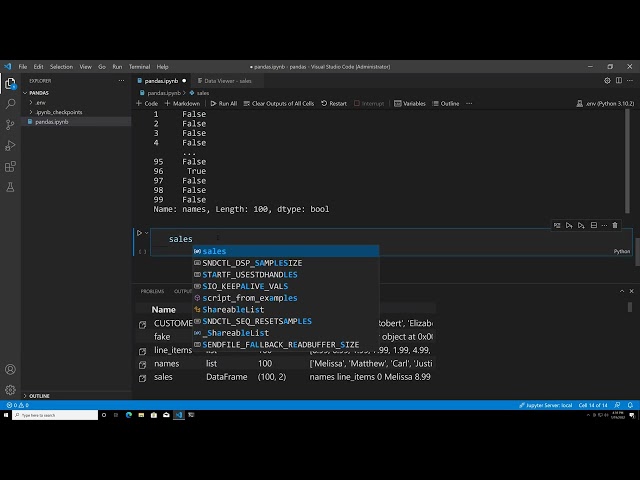
Task: Open the Testing flask view
Action: coord(10,187)
